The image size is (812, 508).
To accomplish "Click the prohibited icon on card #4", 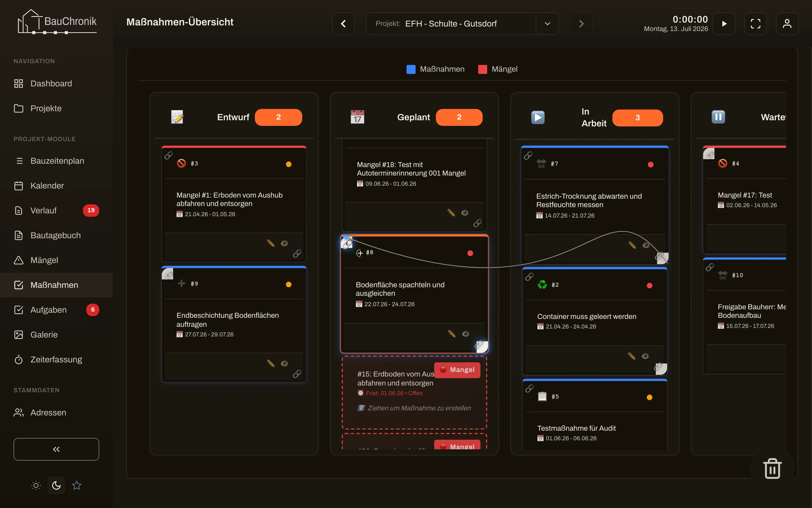I will tap(723, 163).
